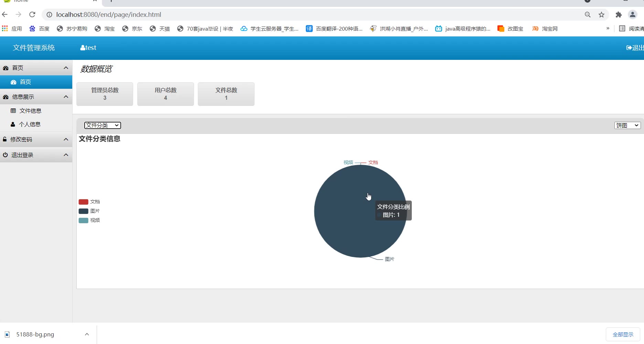Open the 淘宝 bookmark
This screenshot has height=344, width=644.
(x=105, y=29)
